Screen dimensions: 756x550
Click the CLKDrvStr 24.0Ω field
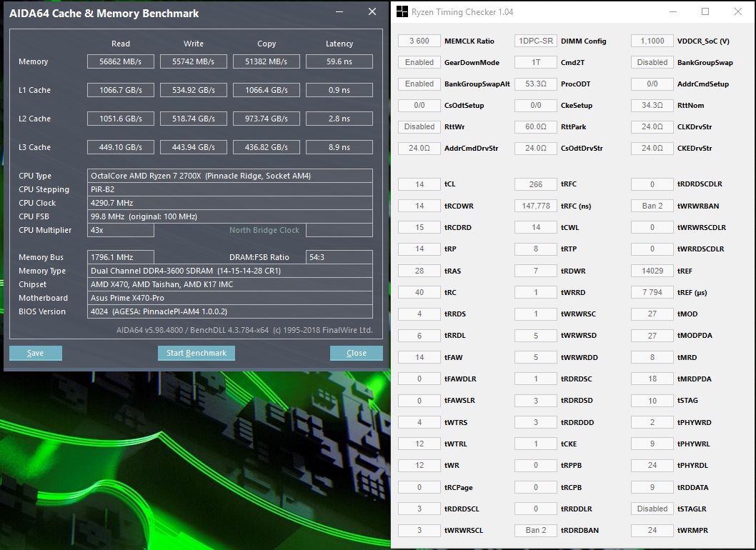[x=652, y=126]
